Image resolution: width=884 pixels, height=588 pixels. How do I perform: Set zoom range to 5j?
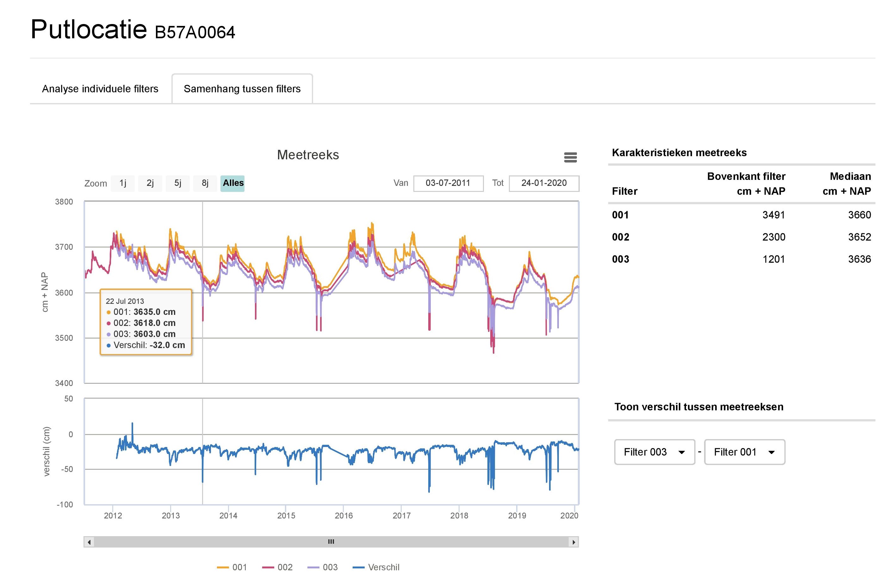pyautogui.click(x=177, y=183)
